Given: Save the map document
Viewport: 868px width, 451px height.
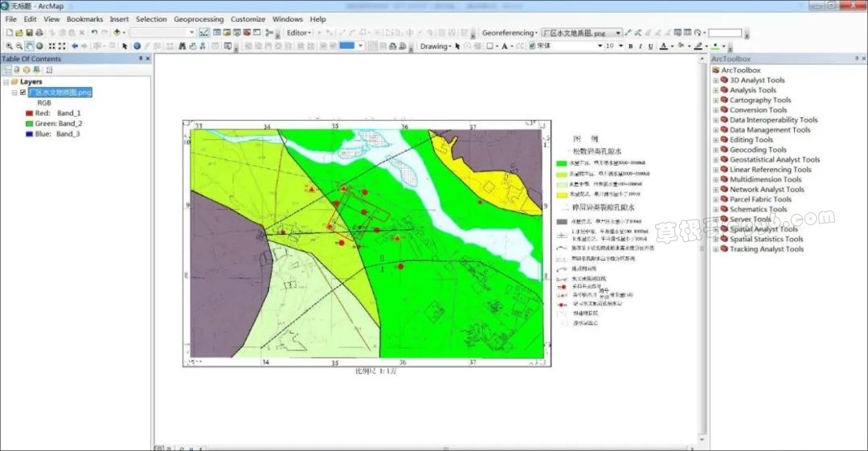Looking at the screenshot, I should tap(29, 33).
